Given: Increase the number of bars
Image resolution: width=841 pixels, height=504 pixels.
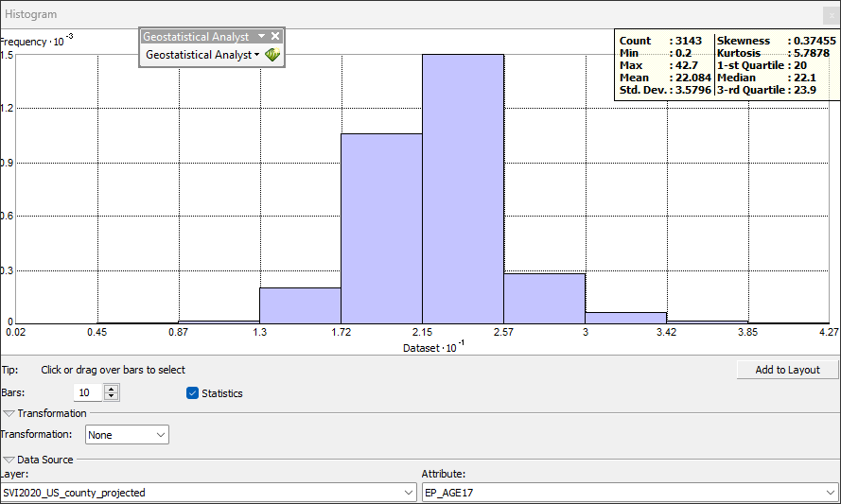Looking at the screenshot, I should (x=111, y=389).
